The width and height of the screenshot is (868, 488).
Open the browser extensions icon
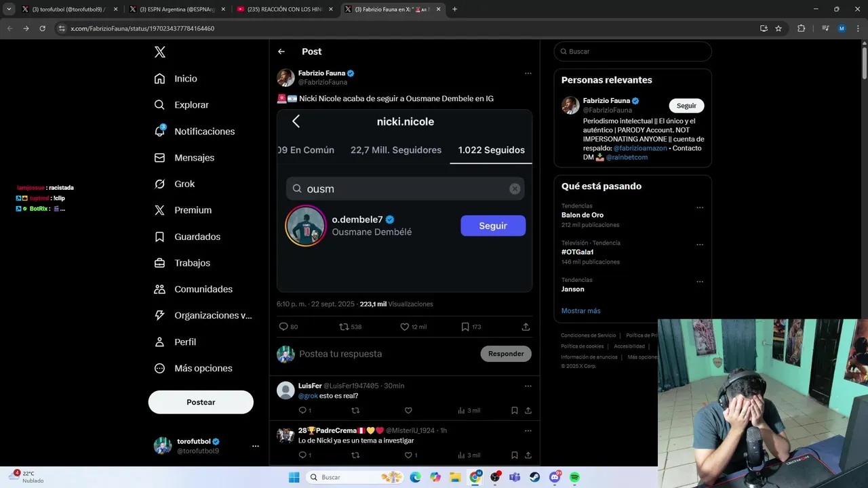(802, 28)
